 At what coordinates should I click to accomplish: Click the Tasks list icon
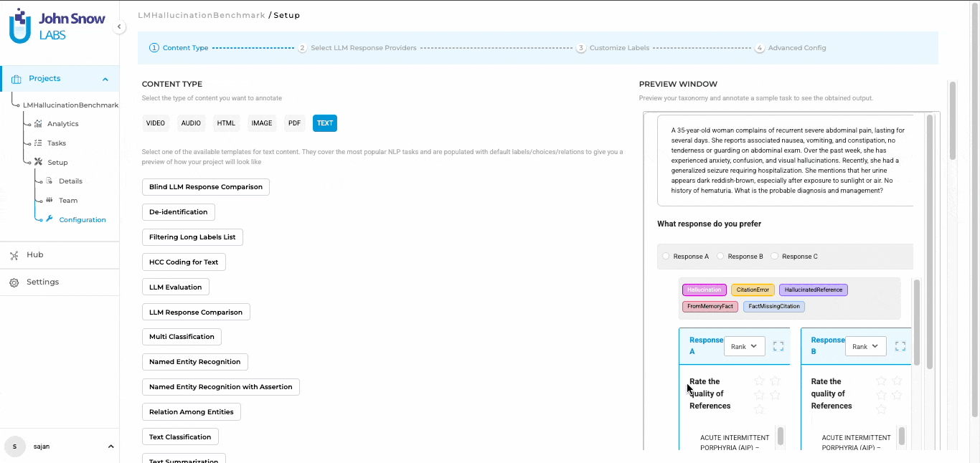coord(38,143)
